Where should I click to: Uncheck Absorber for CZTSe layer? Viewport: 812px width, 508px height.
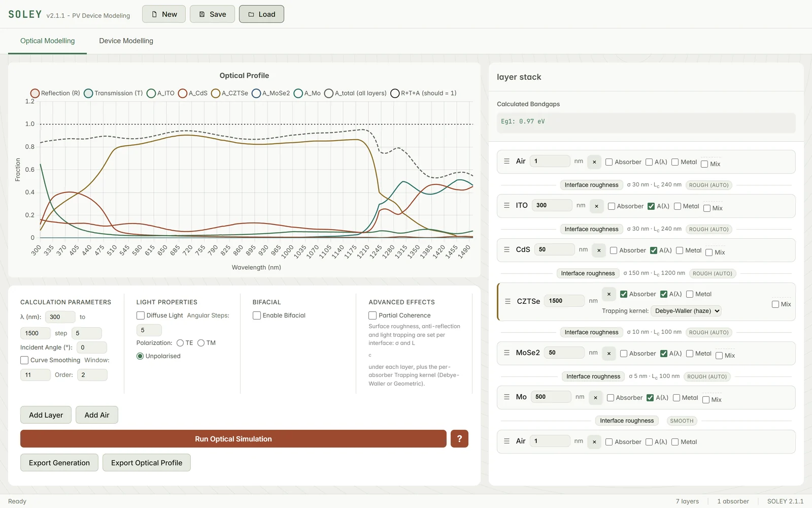[624, 294]
